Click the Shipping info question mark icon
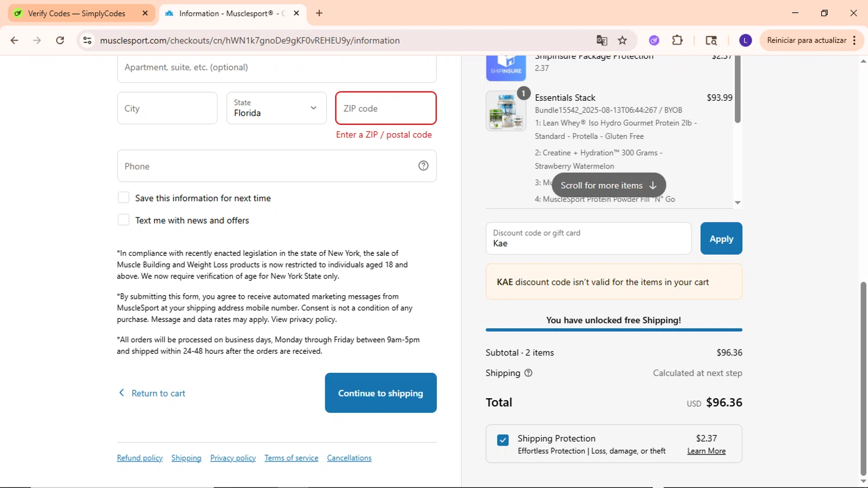This screenshot has height=488, width=868. pos(528,373)
